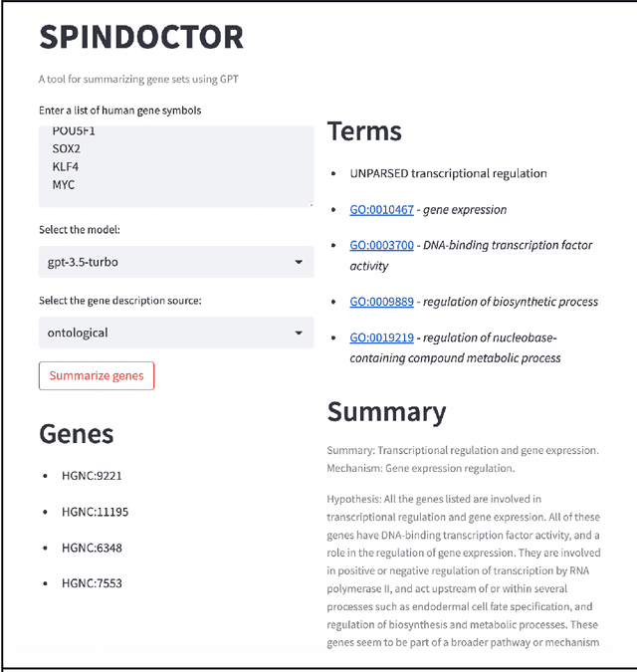Click the arrow icon beside ontological
The width and height of the screenshot is (637, 672).
pyautogui.click(x=299, y=334)
